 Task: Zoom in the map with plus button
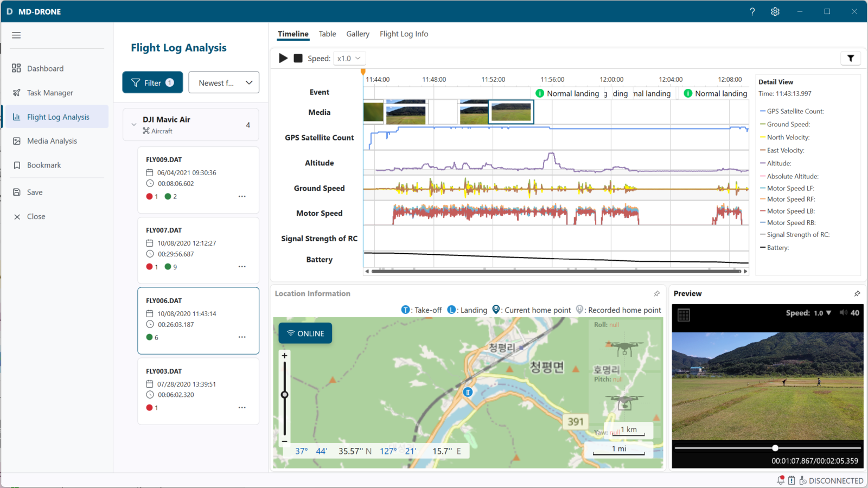[x=284, y=356]
